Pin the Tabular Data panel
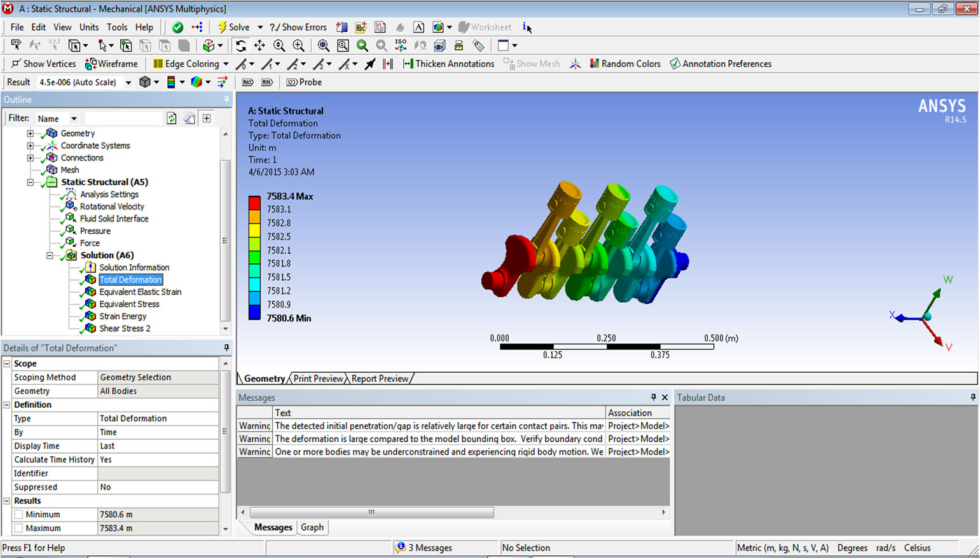Screen dimensions: 980x558 (x=973, y=398)
